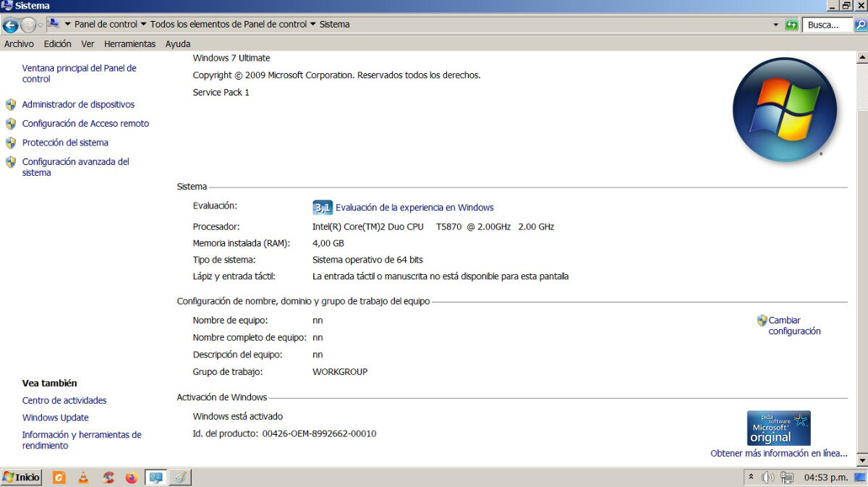Click Cambiar configuración link
The height and width of the screenshot is (487, 868).
tap(794, 326)
